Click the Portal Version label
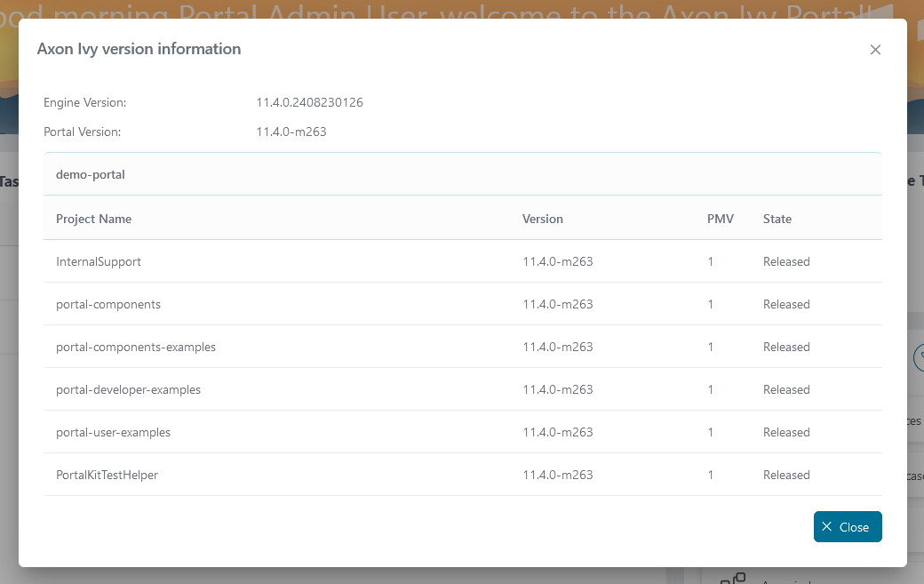Screen dimensions: 924x584 (x=83, y=132)
